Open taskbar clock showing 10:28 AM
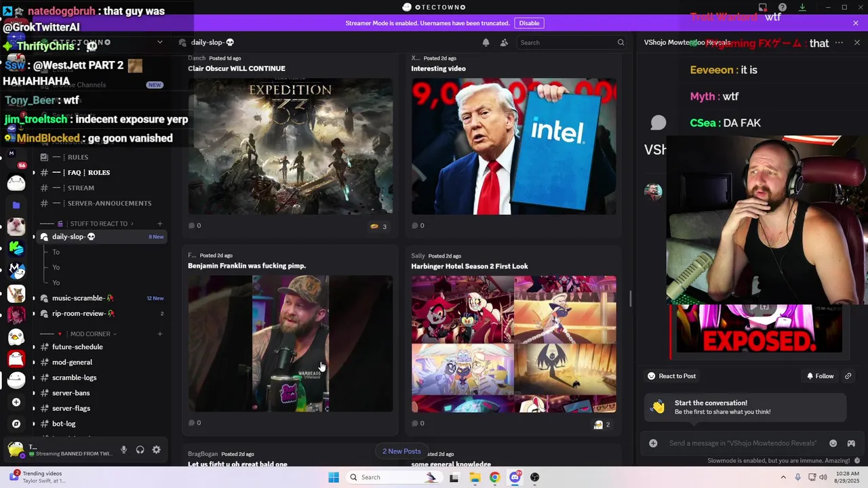This screenshot has height=488, width=868. (848, 477)
